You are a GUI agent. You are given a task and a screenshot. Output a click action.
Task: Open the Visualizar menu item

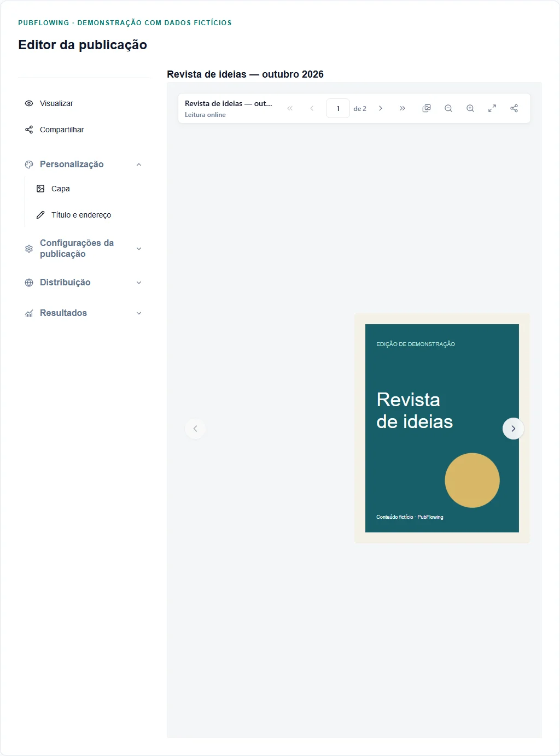coord(84,103)
